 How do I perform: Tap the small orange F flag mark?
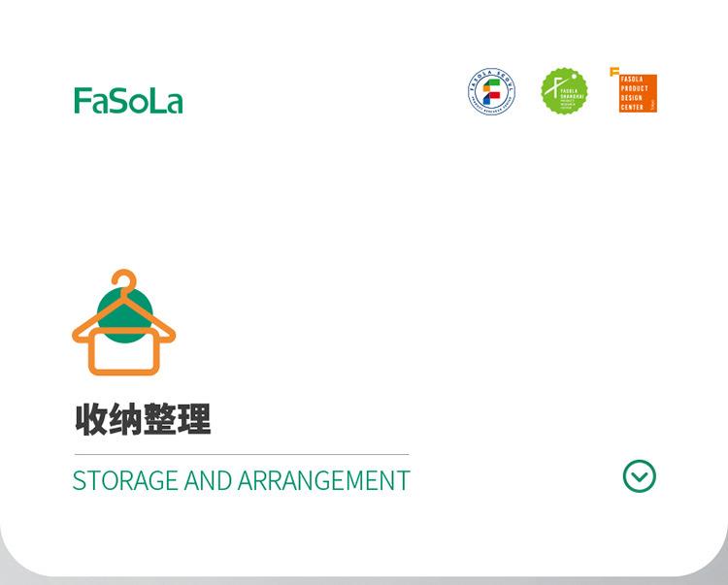[614, 72]
